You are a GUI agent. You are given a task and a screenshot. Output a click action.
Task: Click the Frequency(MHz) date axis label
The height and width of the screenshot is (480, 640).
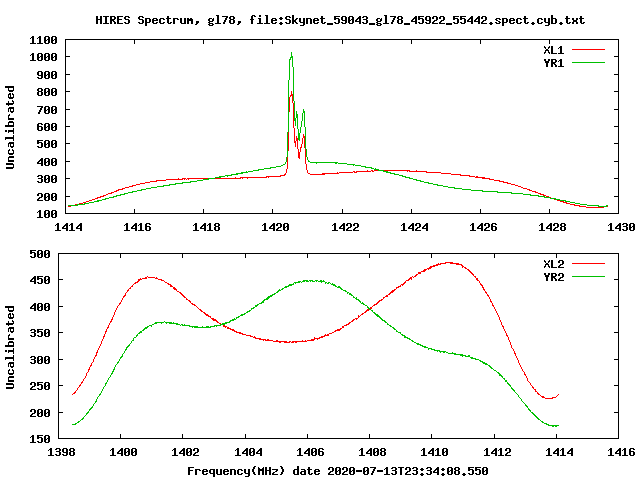(x=338, y=471)
